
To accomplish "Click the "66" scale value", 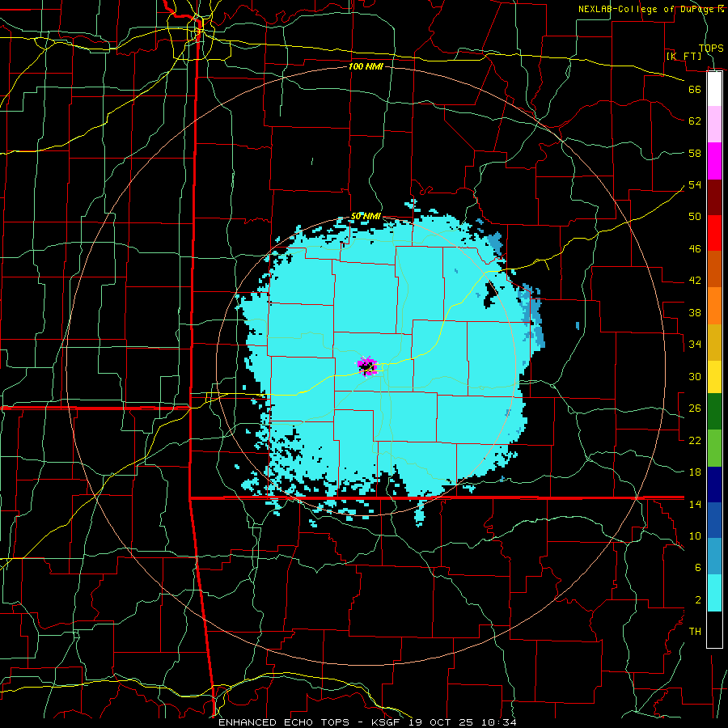I will click(695, 89).
